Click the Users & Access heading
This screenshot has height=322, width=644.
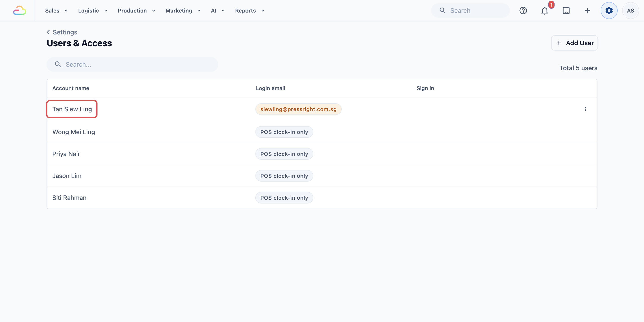click(79, 43)
